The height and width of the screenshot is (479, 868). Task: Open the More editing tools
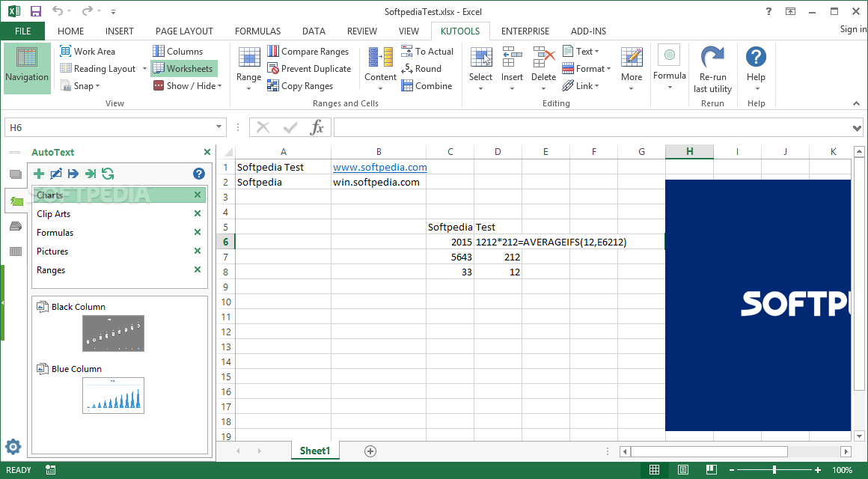click(x=632, y=68)
